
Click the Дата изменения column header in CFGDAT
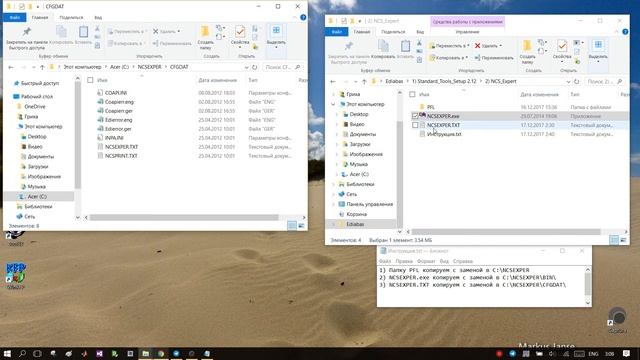point(218,80)
